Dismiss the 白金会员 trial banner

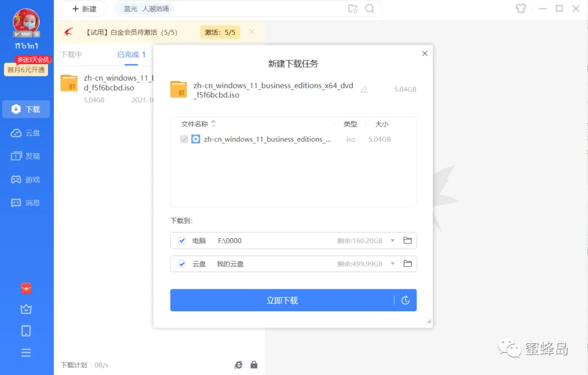(x=252, y=32)
